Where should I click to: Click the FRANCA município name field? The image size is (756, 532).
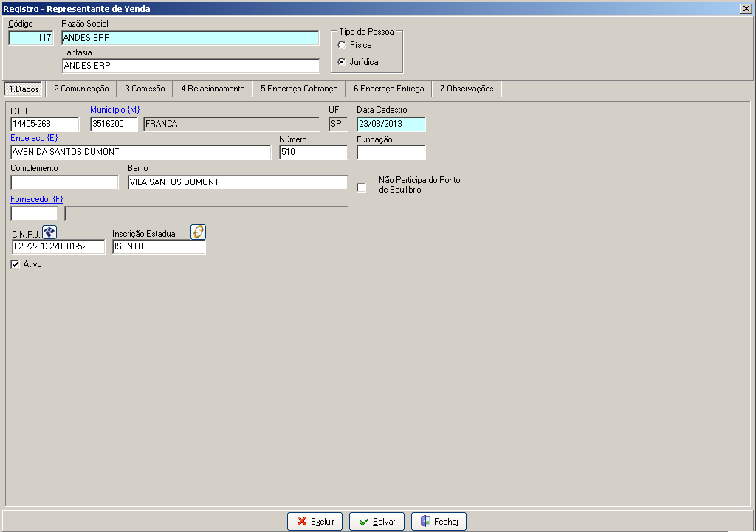coord(231,124)
